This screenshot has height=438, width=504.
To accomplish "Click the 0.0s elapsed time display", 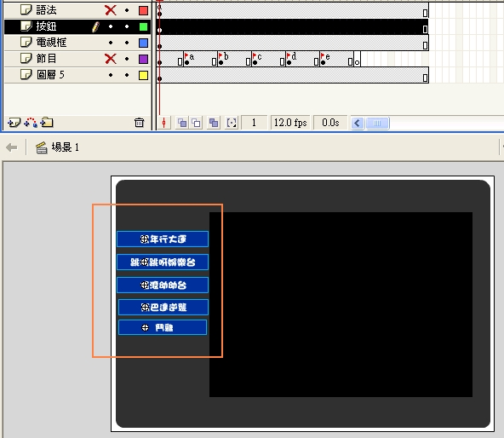I will point(330,123).
